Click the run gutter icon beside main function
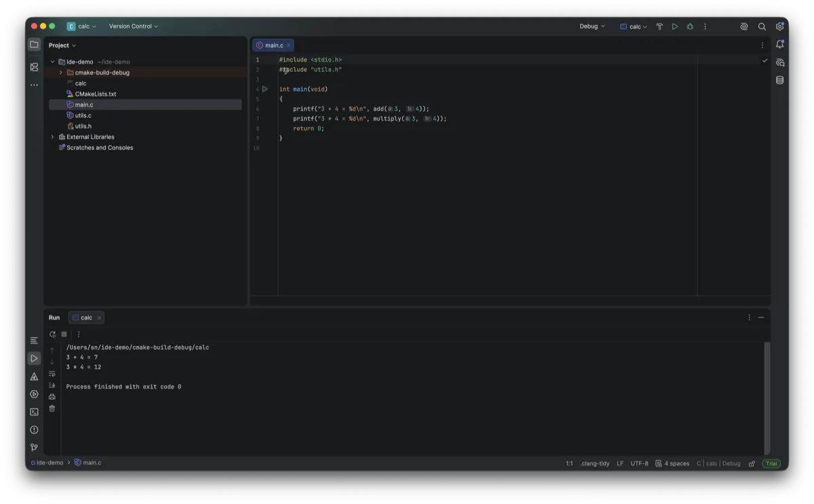The height and width of the screenshot is (504, 814). click(265, 89)
